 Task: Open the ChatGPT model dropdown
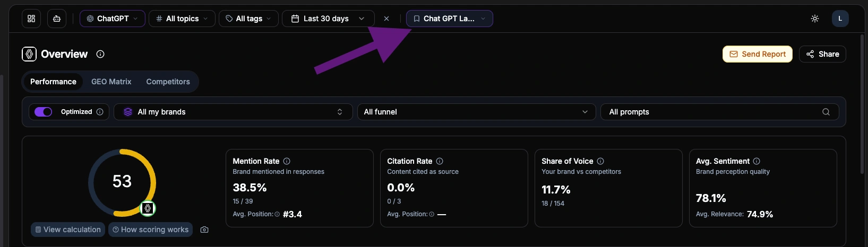(112, 19)
